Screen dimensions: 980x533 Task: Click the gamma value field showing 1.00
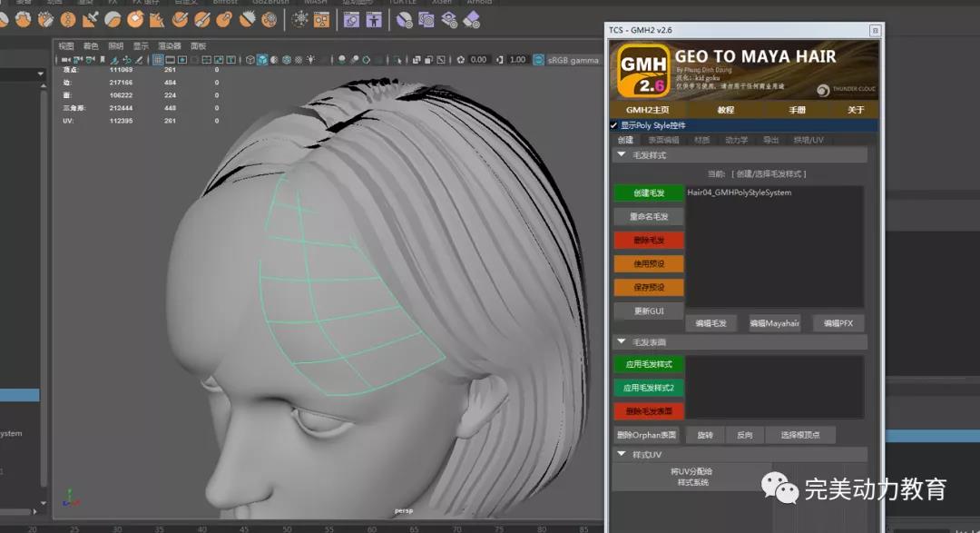point(517,60)
